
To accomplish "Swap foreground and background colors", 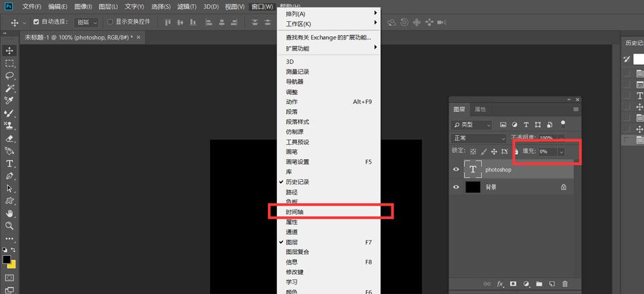I will click(13, 249).
